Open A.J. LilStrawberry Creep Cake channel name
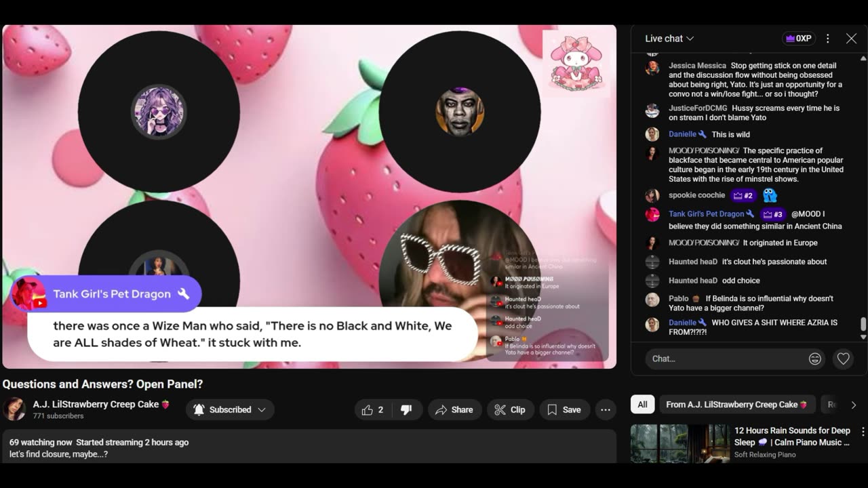 [96, 404]
